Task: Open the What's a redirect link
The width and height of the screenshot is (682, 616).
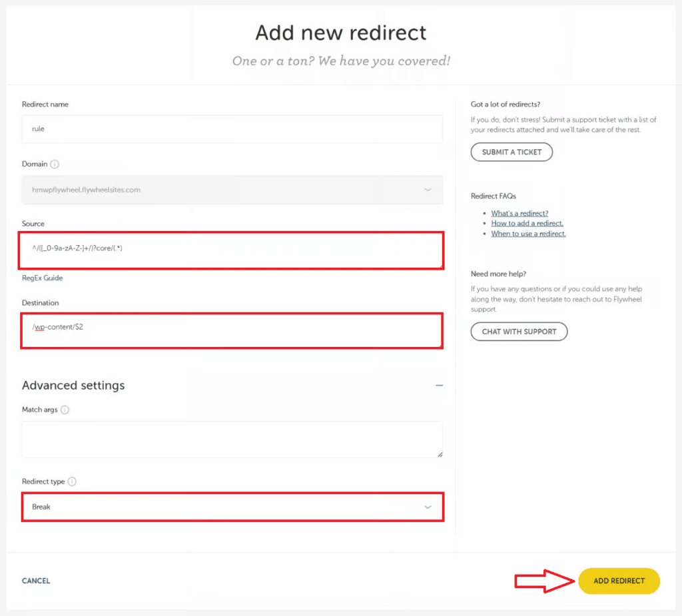Action: (519, 213)
